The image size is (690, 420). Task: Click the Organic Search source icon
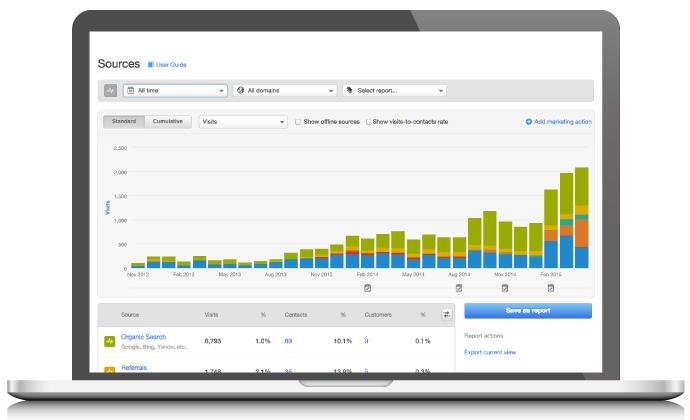pyautogui.click(x=110, y=341)
